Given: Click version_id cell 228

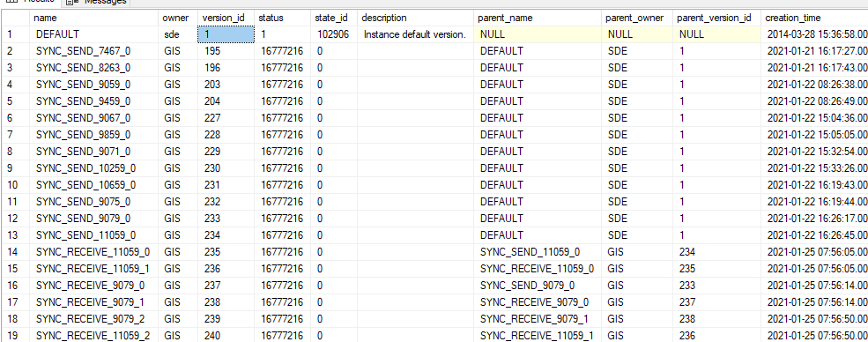Looking at the screenshot, I should [226, 135].
